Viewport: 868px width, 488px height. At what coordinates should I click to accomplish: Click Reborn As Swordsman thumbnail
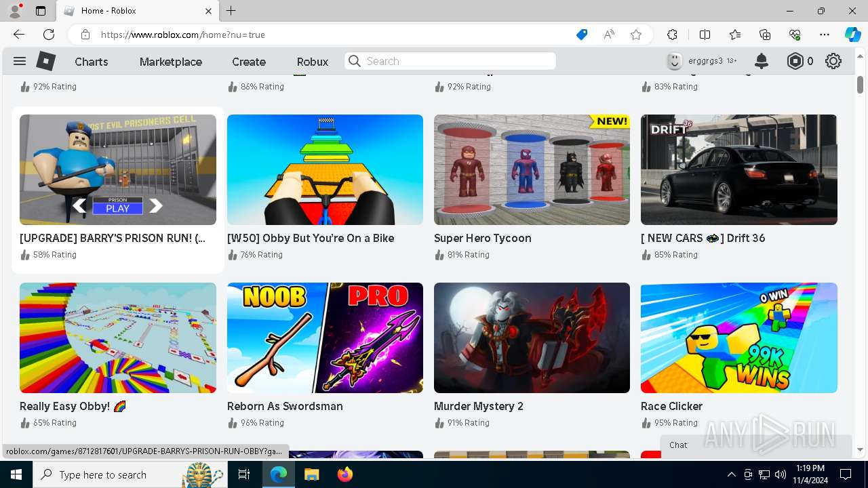click(x=325, y=338)
